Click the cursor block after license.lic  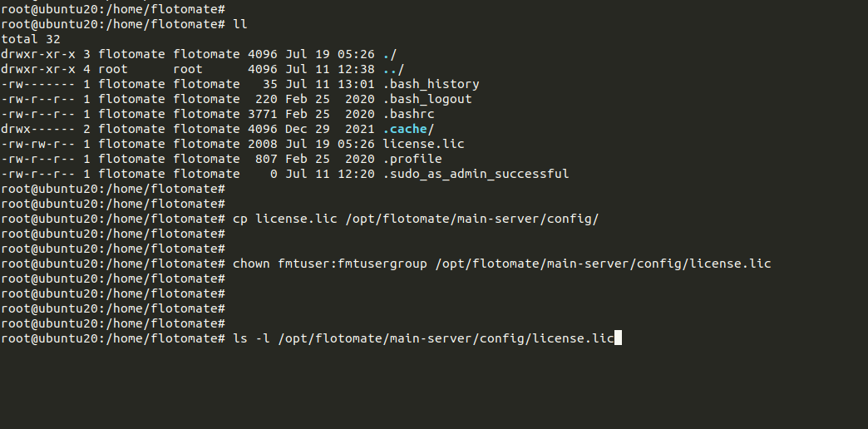tap(618, 338)
